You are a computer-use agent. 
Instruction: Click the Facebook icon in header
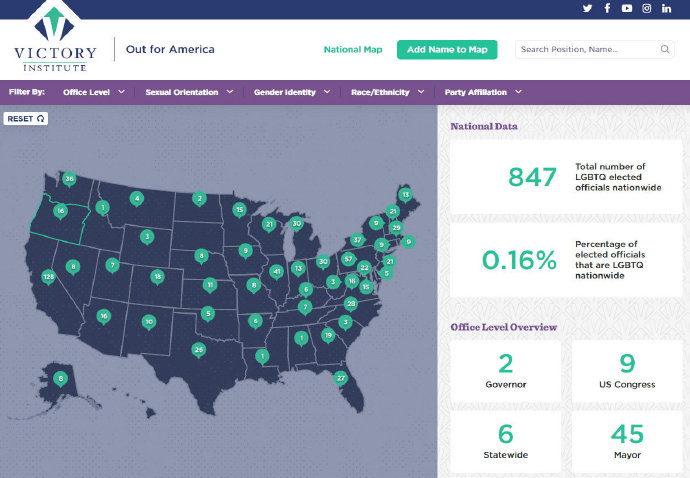tap(607, 9)
